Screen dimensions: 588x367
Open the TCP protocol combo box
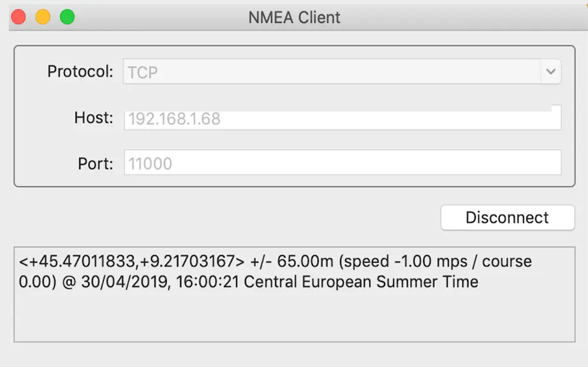click(342, 71)
